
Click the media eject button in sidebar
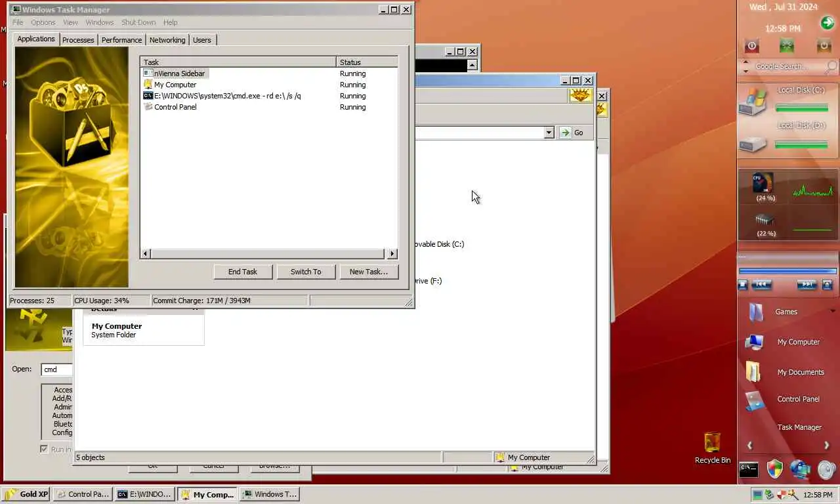[827, 285]
